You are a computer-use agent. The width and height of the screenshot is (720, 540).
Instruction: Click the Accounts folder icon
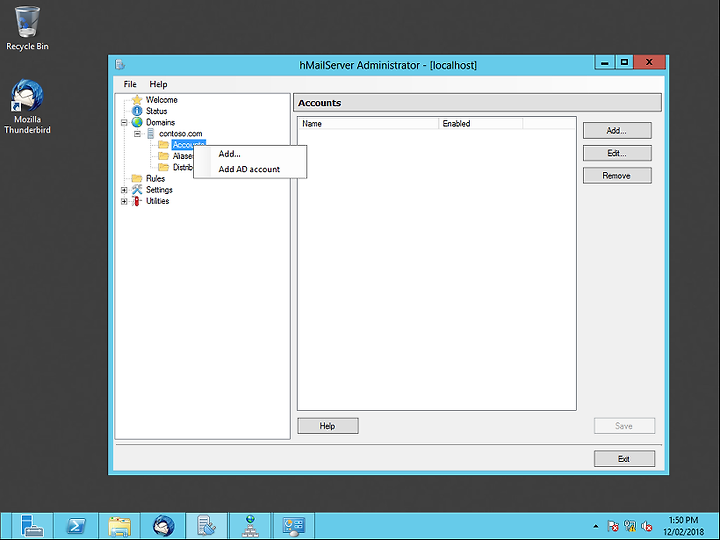[163, 145]
